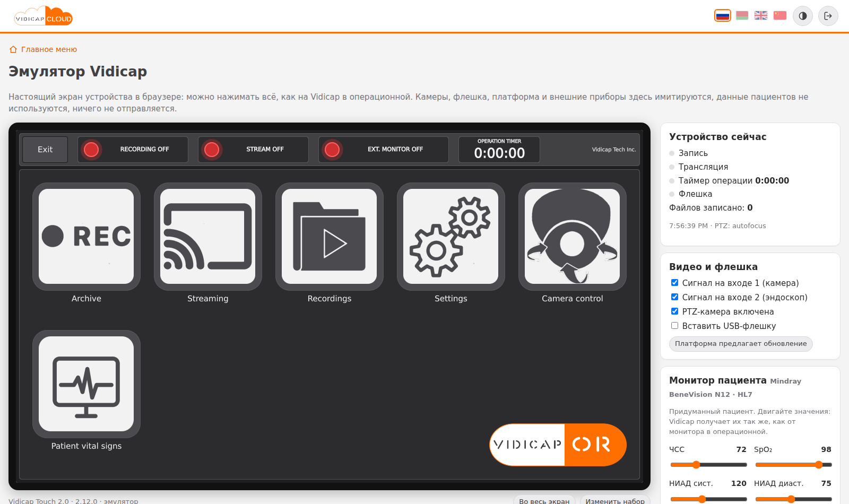
Task: Click the STREAM OFF label
Action: (x=265, y=150)
